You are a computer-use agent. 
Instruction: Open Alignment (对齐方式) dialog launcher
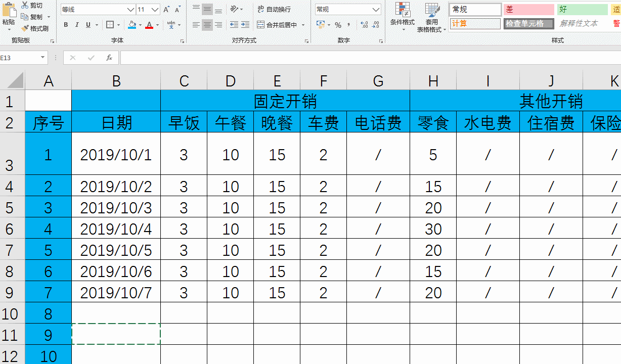point(306,40)
